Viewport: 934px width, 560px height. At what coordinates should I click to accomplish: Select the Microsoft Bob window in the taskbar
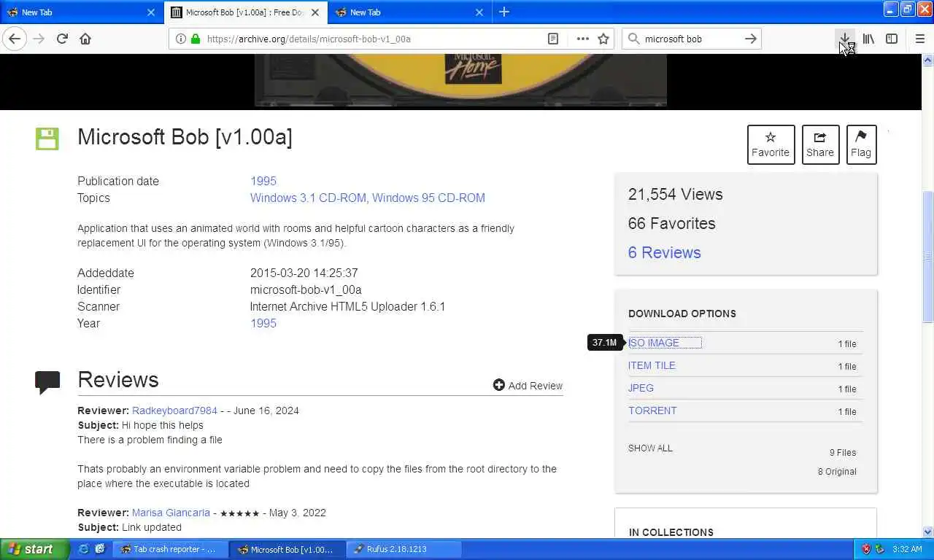pyautogui.click(x=286, y=549)
